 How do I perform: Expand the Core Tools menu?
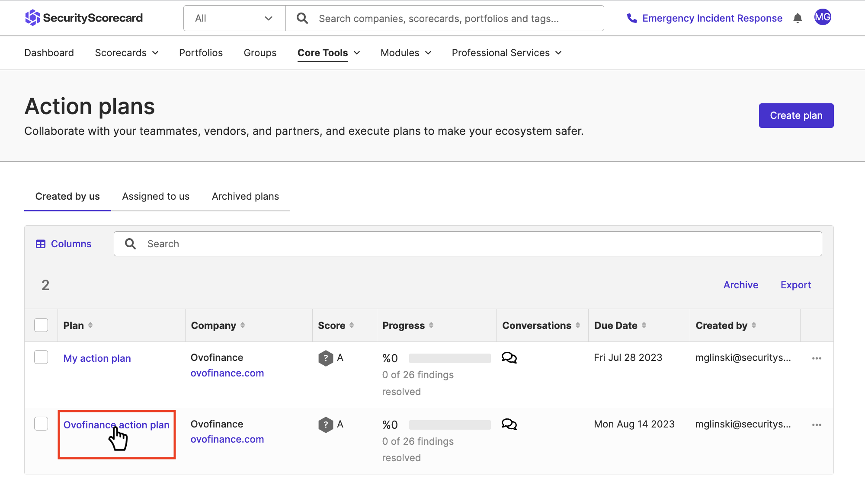329,53
